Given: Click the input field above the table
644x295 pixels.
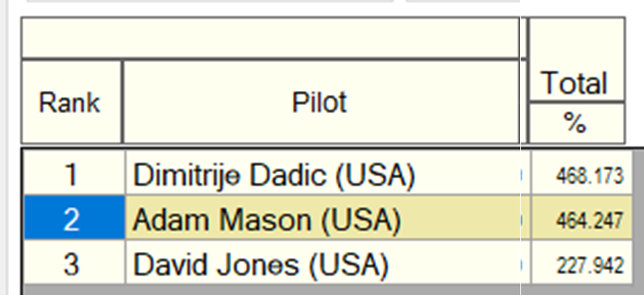Looking at the screenshot, I should 210,1.
